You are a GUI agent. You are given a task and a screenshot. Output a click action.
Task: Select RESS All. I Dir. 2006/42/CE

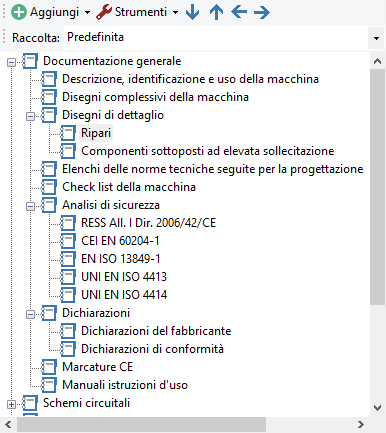(149, 223)
